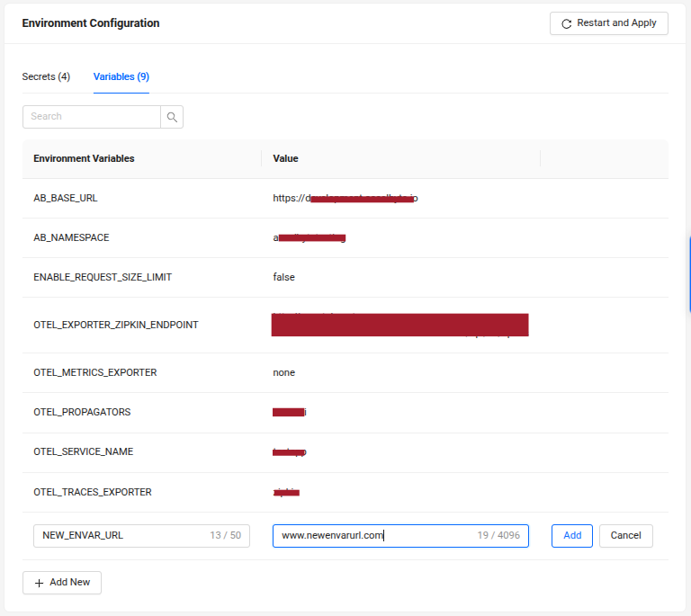
Task: Select the OTEL_SERVICE_NAME variable name
Action: coord(83,451)
